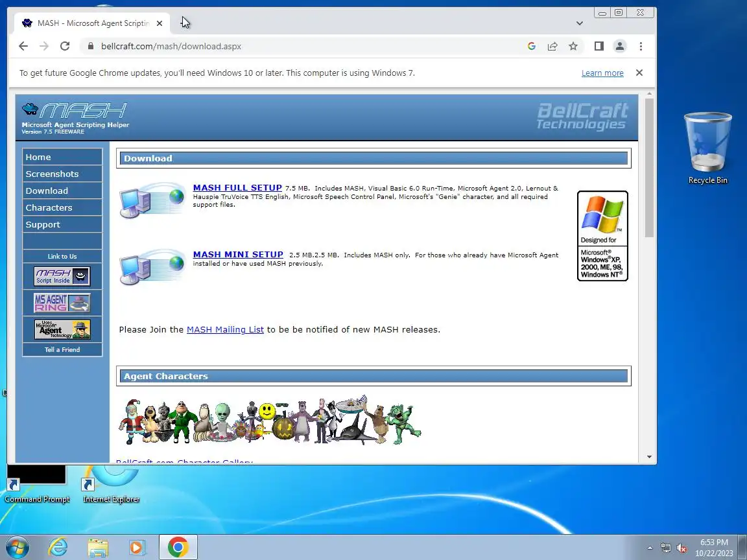Click the page scroll down arrow
The width and height of the screenshot is (747, 560).
649,457
